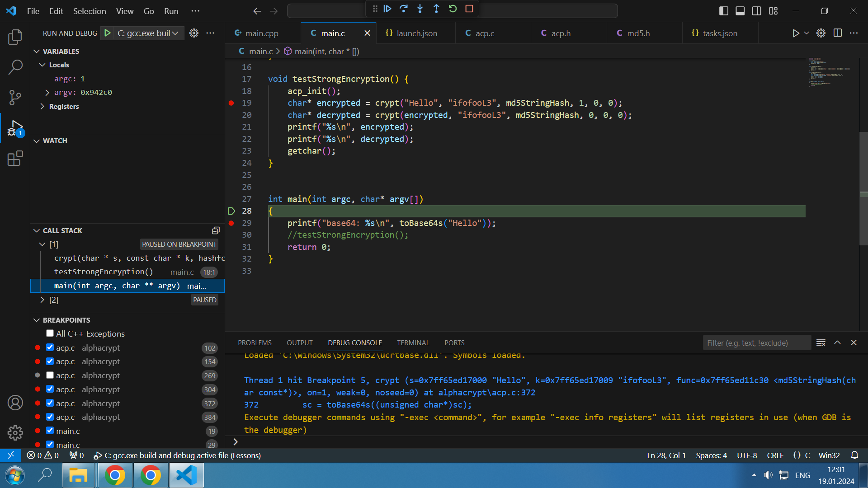Toggle the breakpoint on acp.c line 154
Viewport: 868px width, 488px height.
[50, 361]
